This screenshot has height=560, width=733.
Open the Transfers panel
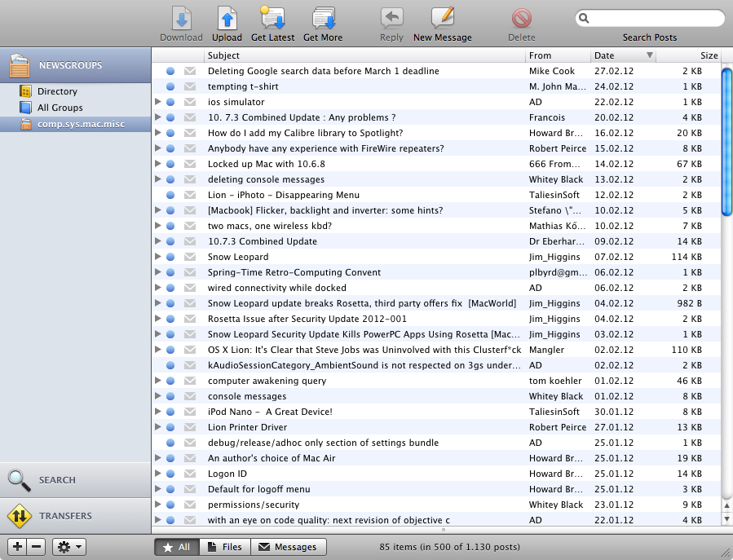(65, 516)
